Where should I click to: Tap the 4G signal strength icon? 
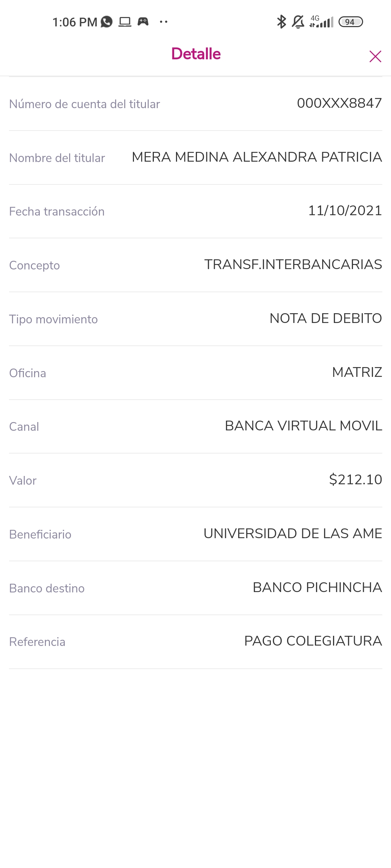coord(321,22)
